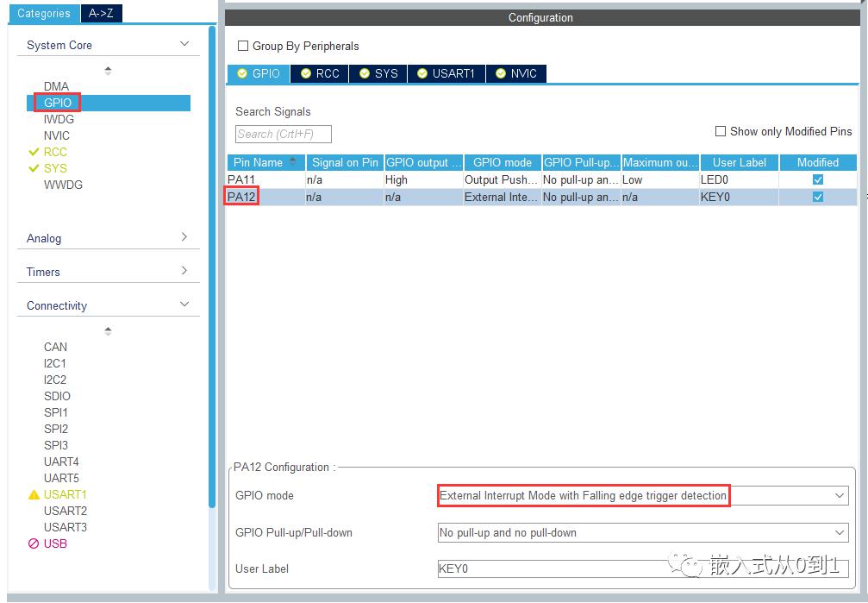The width and height of the screenshot is (868, 603).
Task: Toggle Modified checkbox for PA11
Action: 818,179
